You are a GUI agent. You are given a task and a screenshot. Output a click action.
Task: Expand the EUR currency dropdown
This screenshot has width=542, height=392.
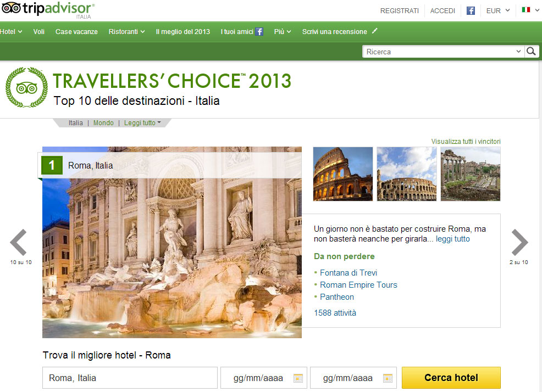(498, 11)
